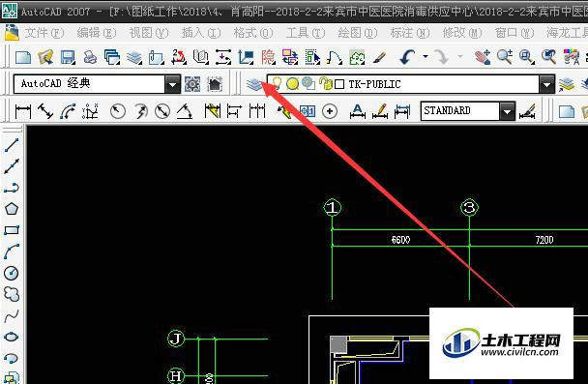
Task: Select the Spline draw tool
Action: click(12, 315)
